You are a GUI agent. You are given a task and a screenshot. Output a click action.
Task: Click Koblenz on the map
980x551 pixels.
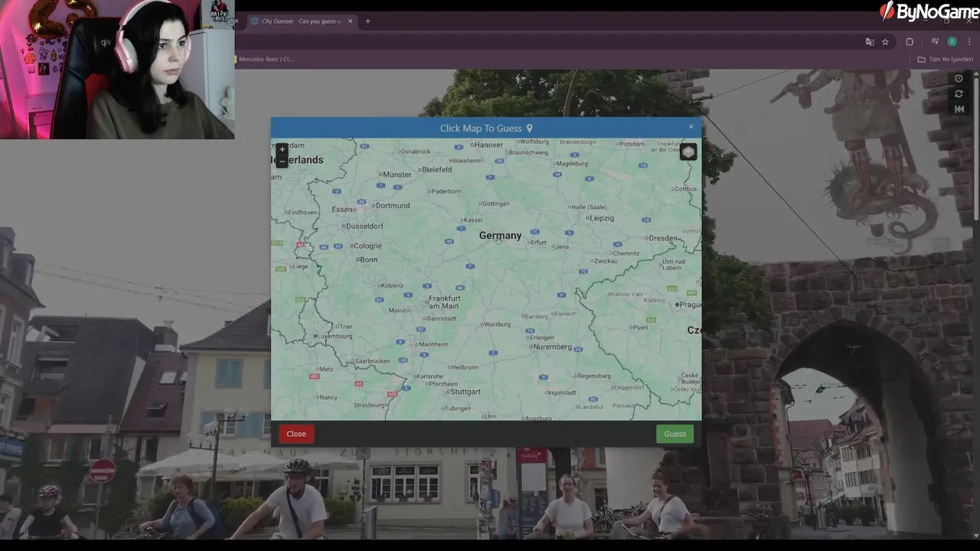pos(390,285)
